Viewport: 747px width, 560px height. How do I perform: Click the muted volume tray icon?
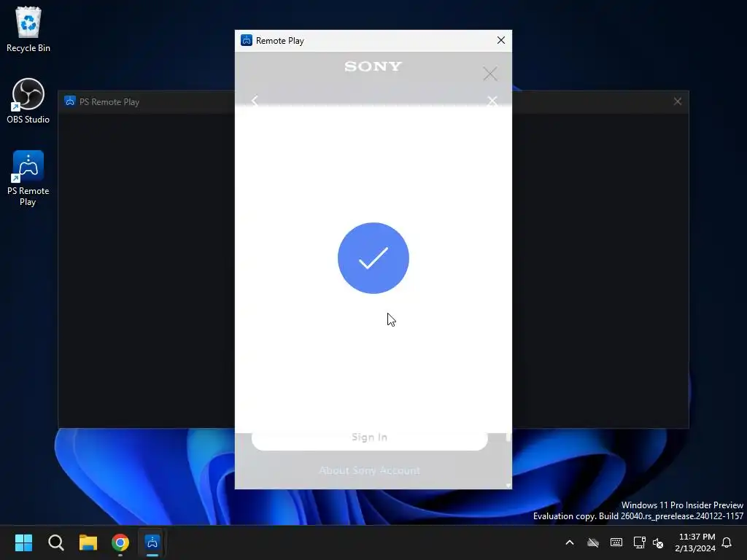[x=658, y=542]
